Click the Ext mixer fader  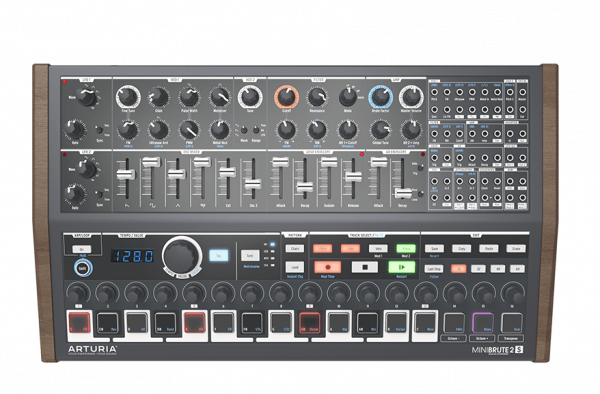[227, 172]
